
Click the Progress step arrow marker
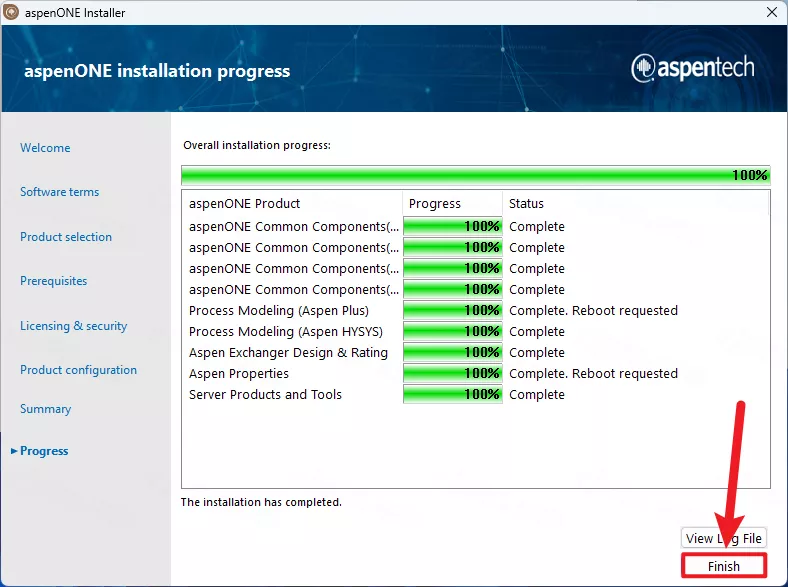13,451
